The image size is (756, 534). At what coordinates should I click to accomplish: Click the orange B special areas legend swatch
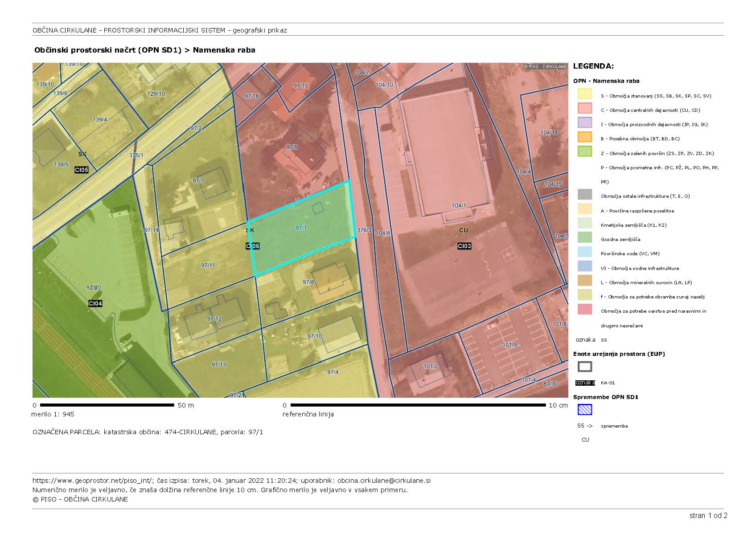coord(585,137)
